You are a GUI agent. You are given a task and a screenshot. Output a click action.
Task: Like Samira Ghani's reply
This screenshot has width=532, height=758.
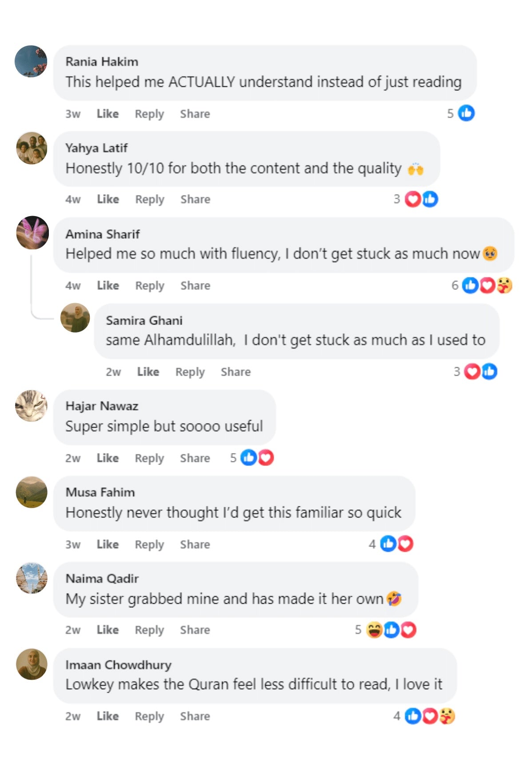click(x=148, y=372)
